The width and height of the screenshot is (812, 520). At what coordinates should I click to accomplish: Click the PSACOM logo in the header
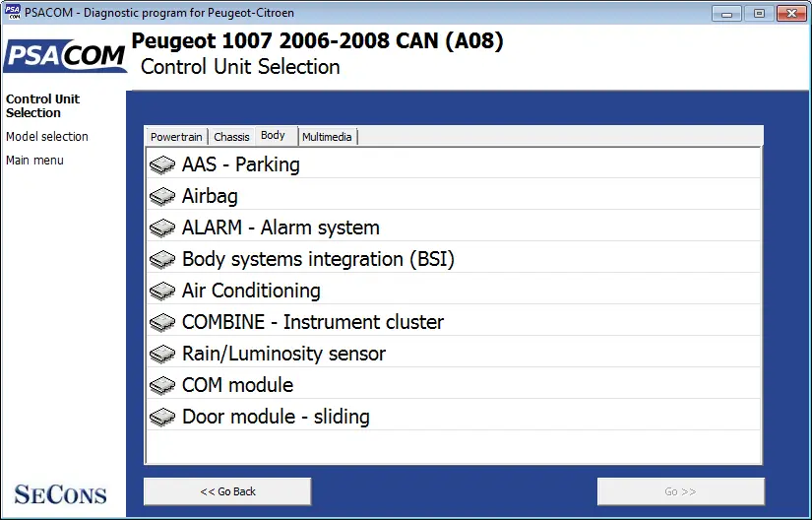pos(65,56)
